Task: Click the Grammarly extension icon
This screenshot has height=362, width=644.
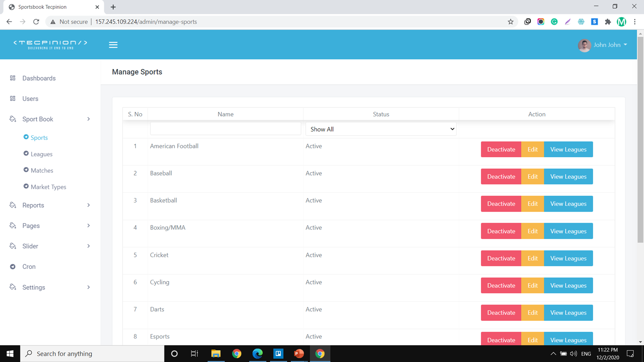Action: click(x=554, y=22)
